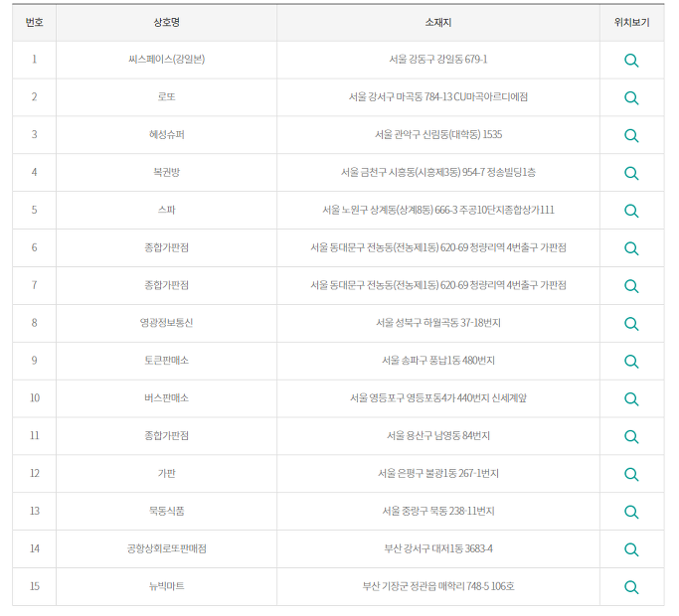Click the 상호명 column header

166,23
